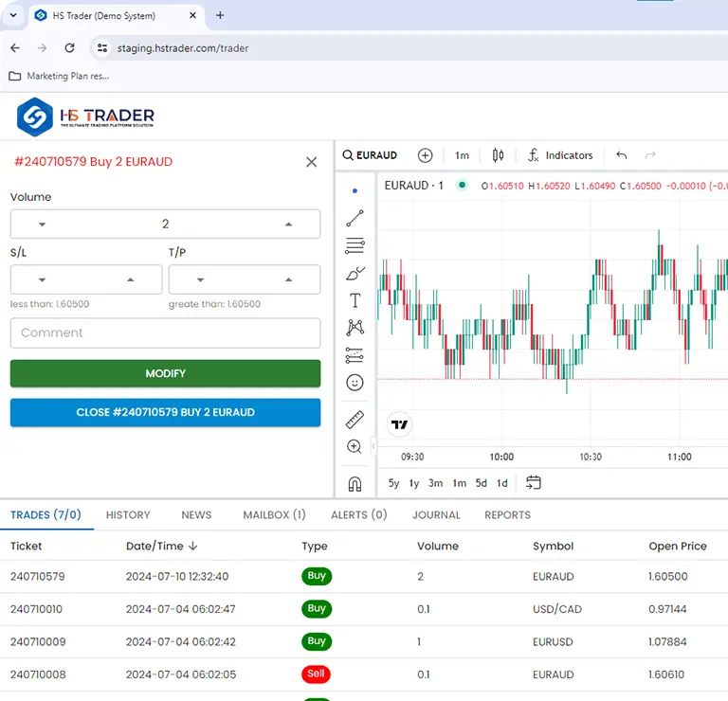728x701 pixels.
Task: Open the candlestick chart style selector
Action: click(498, 155)
